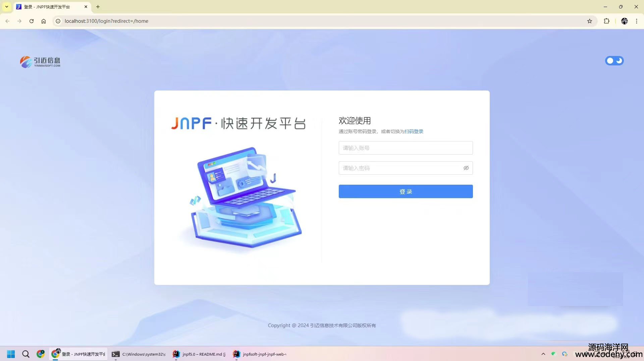The image size is (644, 361).
Task: Click the 引迈信息 company logo
Action: point(40,62)
